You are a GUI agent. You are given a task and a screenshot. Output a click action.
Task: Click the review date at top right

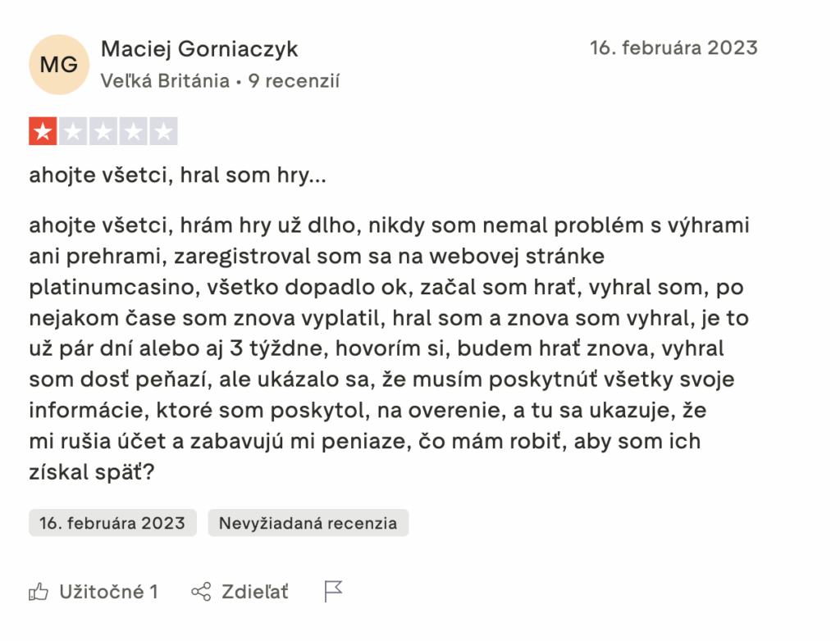tap(673, 48)
